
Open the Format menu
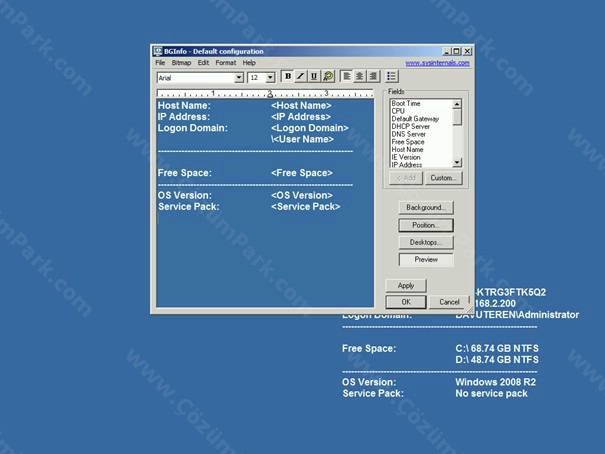click(226, 63)
